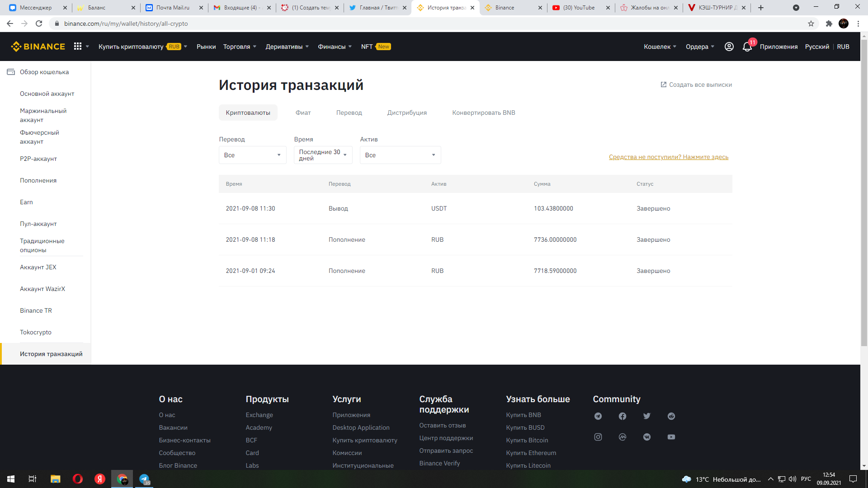
Task: Open the apps grid menu icon
Action: point(78,47)
